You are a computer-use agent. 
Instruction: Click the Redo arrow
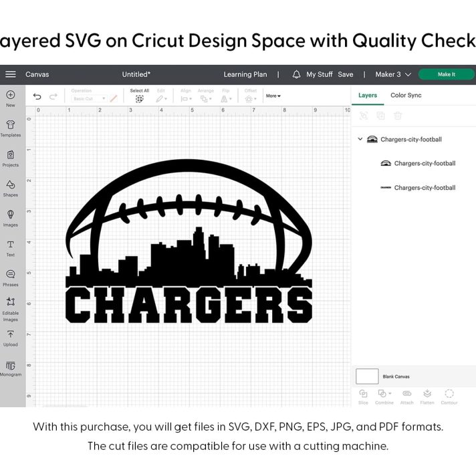(x=53, y=96)
